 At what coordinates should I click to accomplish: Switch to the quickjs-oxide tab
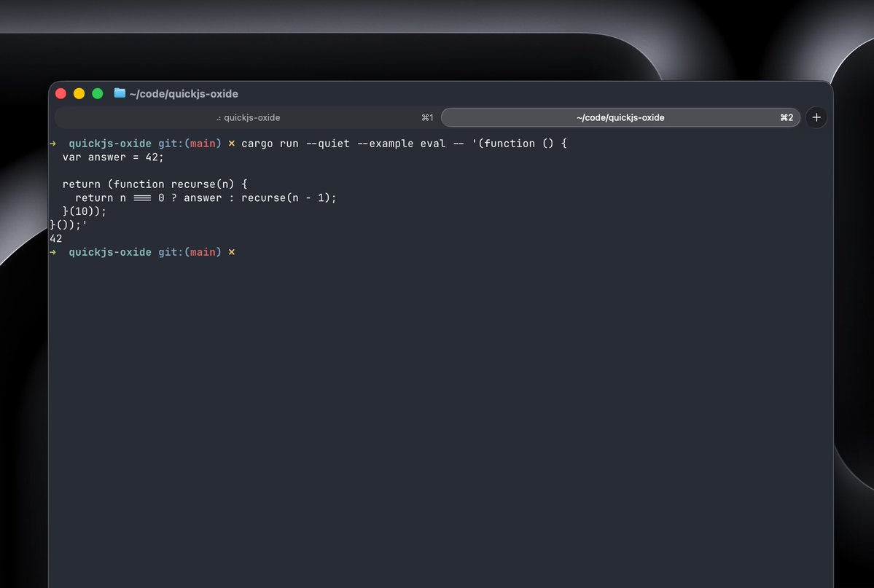[x=248, y=117]
